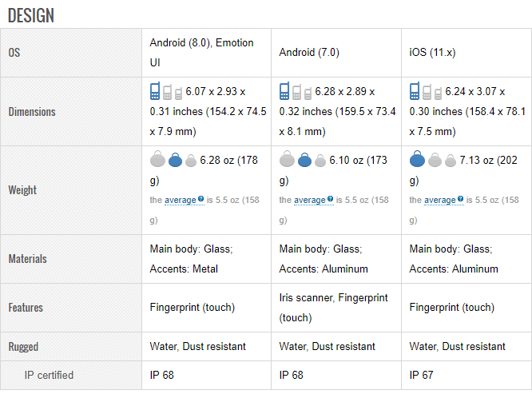The image size is (532, 398).
Task: Click the blue weight icon next to 6.10 oz
Action: pyautogui.click(x=304, y=161)
